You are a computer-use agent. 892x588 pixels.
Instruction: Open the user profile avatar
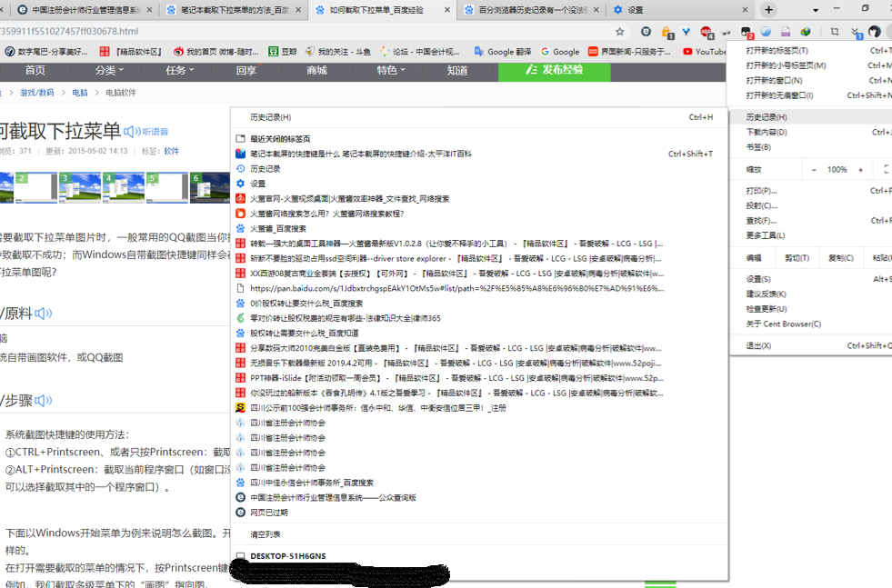[875, 32]
